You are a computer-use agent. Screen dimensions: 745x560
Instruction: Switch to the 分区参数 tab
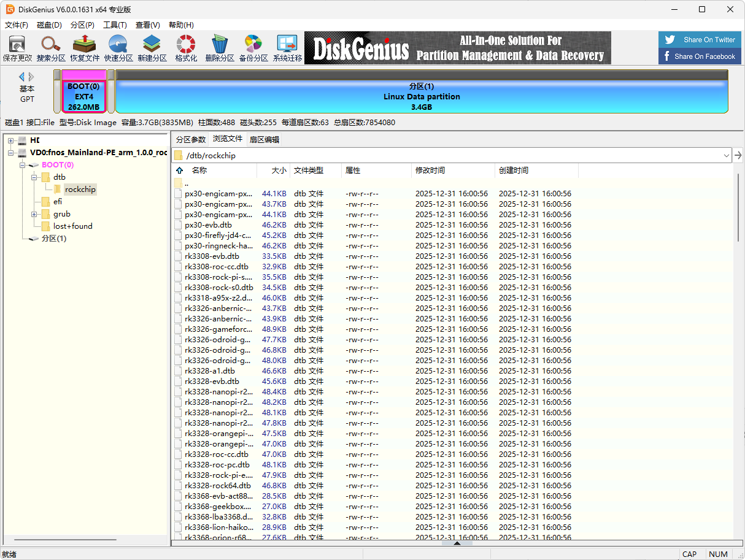point(191,139)
